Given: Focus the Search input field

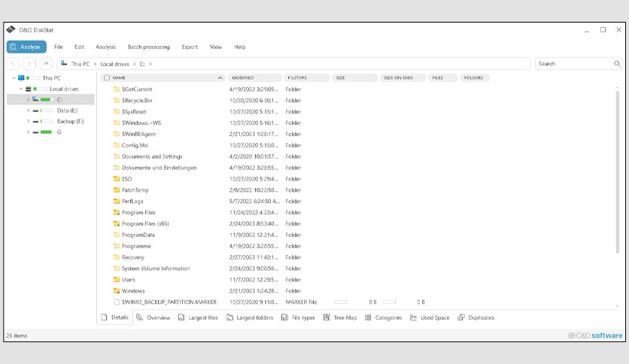Looking at the screenshot, I should pyautogui.click(x=574, y=64).
